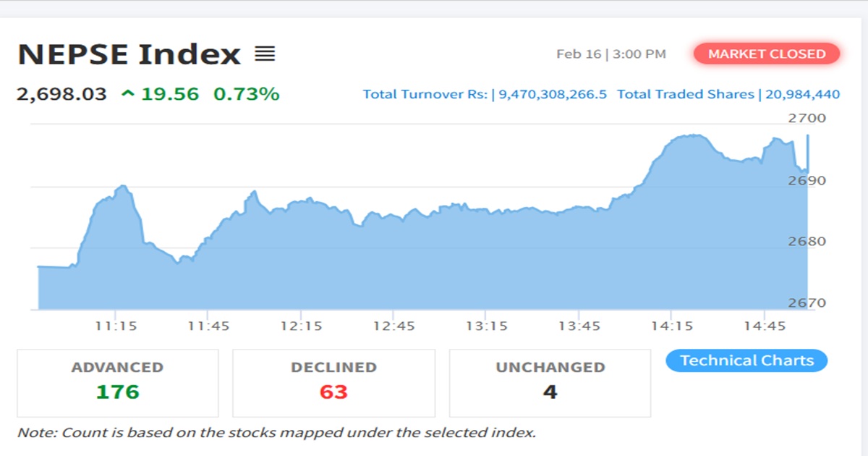This screenshot has width=868, height=456.
Task: Click the 14:15 time axis label
Action: pyautogui.click(x=672, y=326)
